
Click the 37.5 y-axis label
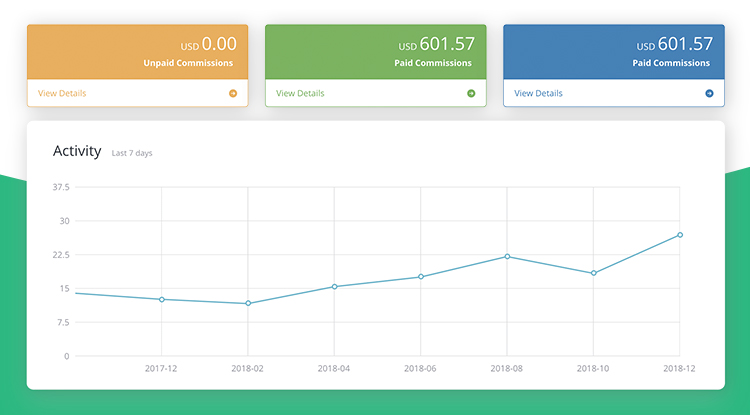59,187
